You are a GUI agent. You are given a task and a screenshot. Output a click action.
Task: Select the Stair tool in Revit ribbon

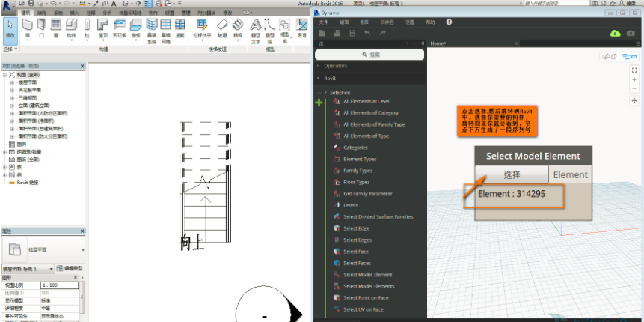click(238, 29)
